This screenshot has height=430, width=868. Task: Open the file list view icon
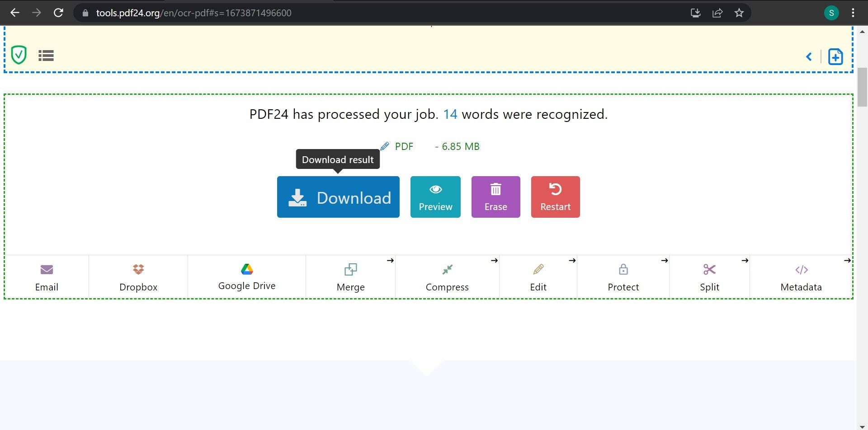46,55
